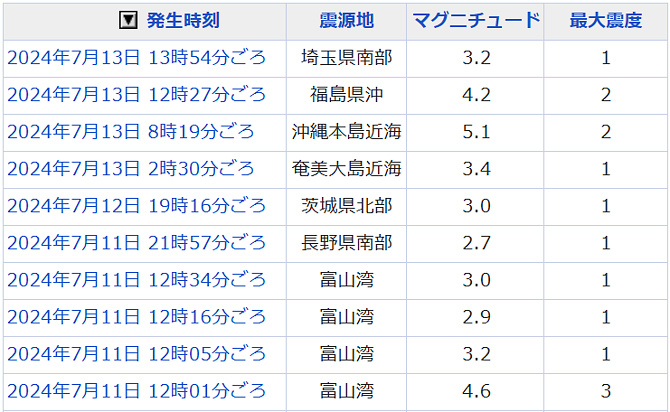
Task: Select the 福島県沖 epicenter cell
Action: (x=347, y=94)
